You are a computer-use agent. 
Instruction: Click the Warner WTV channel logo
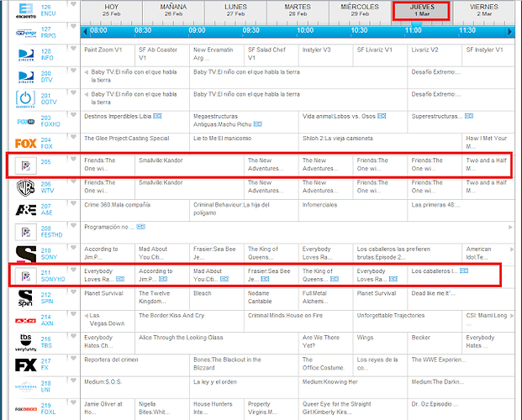click(x=25, y=186)
